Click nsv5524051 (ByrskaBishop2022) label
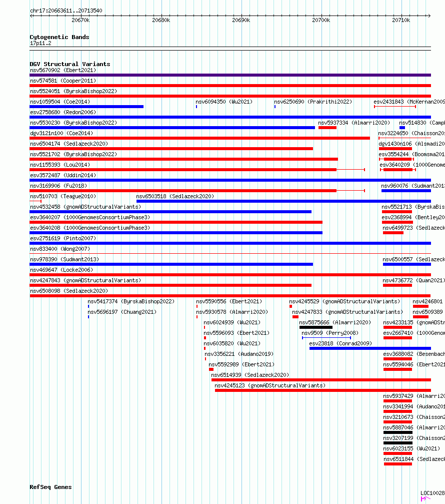Screen dimensions: 445x504 [73, 91]
